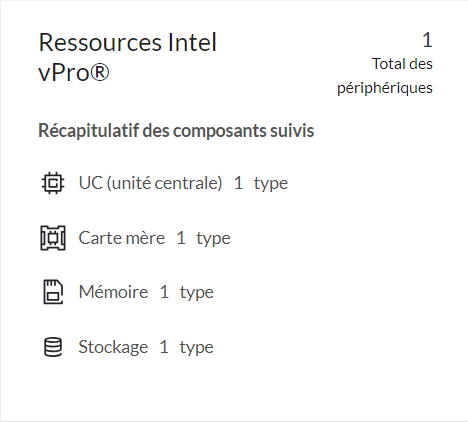Click the motherboard icon
Screen dimensions: 468x422
pyautogui.click(x=53, y=238)
